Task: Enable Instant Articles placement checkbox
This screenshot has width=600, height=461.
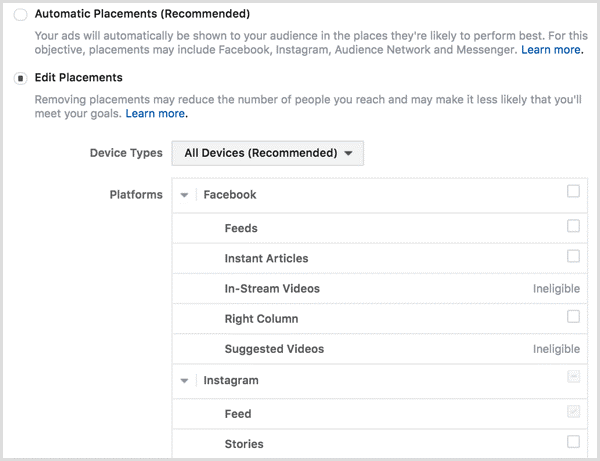Action: point(573,256)
